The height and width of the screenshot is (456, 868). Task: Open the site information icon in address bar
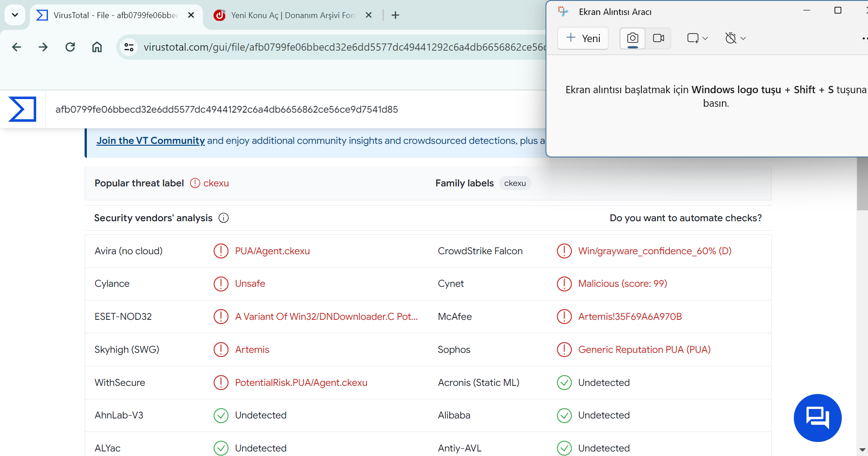[129, 47]
